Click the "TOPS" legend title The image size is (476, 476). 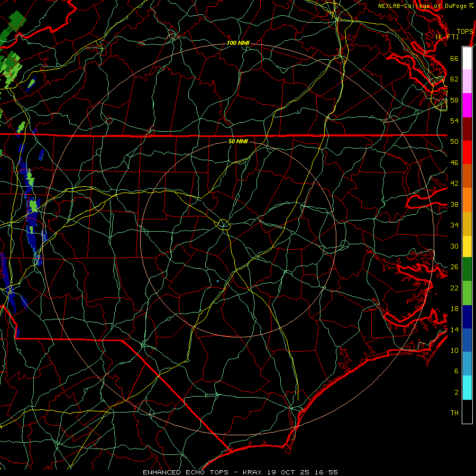465,32
